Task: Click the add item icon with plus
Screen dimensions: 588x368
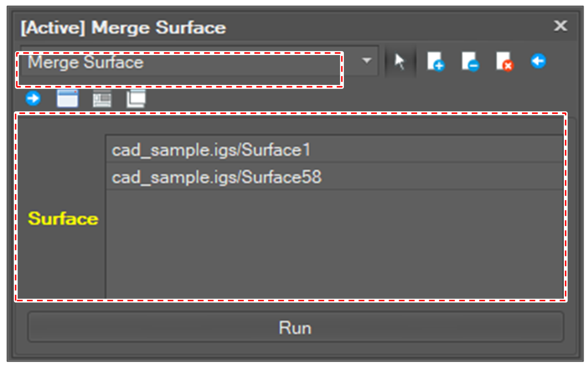Action: click(x=435, y=62)
